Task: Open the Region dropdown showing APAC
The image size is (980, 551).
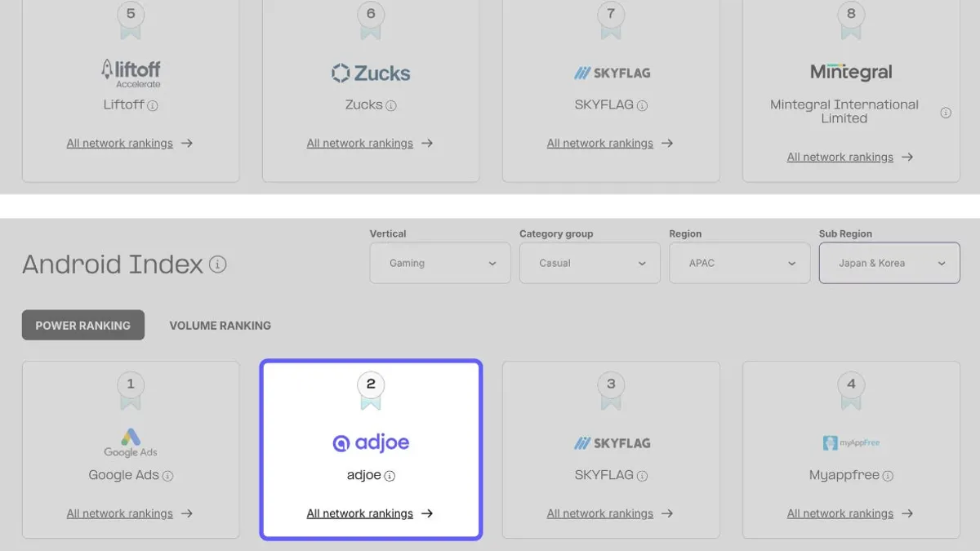Action: coord(739,264)
